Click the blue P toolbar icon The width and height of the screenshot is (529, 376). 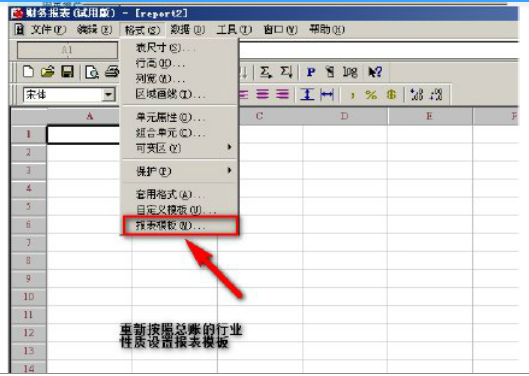tap(311, 72)
